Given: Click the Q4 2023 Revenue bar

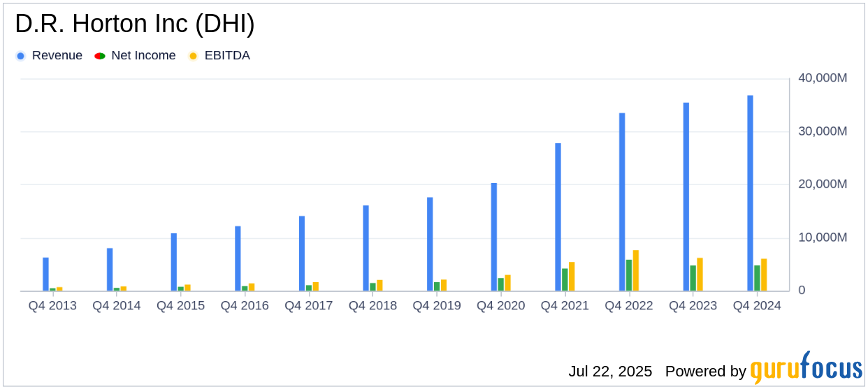Looking at the screenshot, I should point(686,197).
